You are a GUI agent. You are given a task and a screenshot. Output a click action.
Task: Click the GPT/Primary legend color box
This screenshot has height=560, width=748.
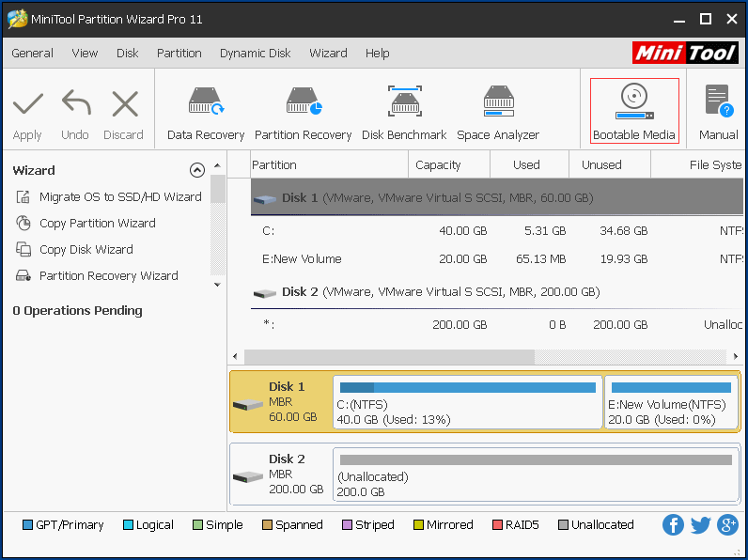point(27,524)
